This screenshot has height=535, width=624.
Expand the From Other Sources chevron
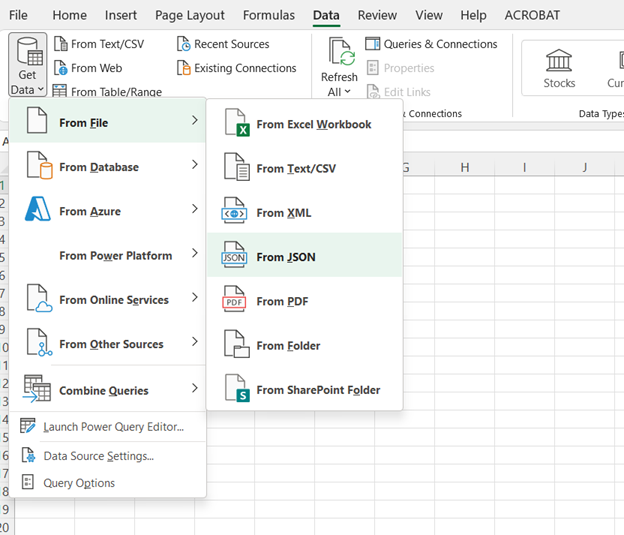coord(194,341)
